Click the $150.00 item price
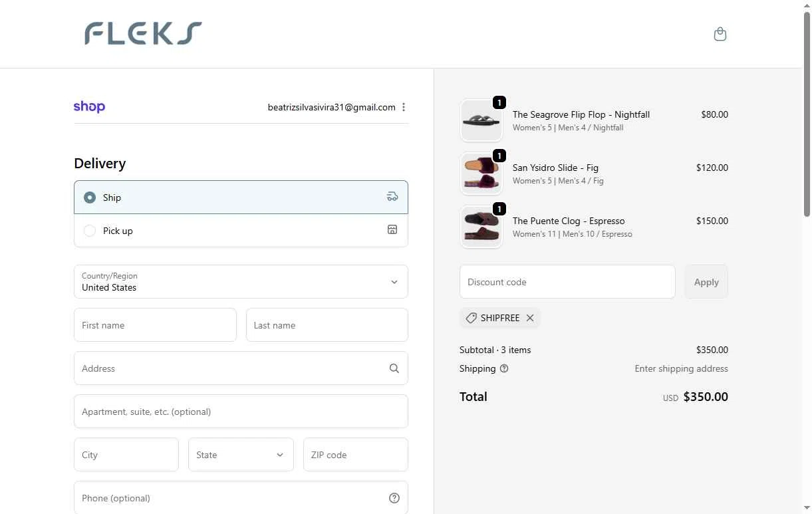The height and width of the screenshot is (514, 812). [x=712, y=221]
